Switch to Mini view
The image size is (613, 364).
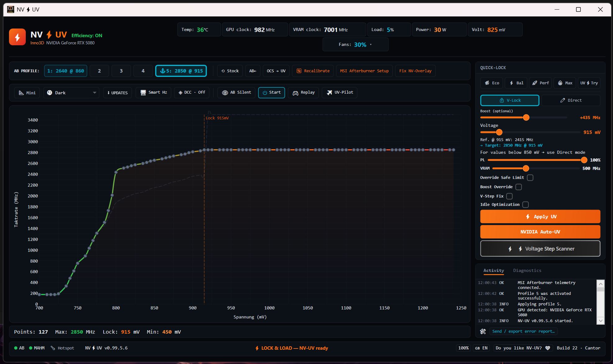pos(27,93)
